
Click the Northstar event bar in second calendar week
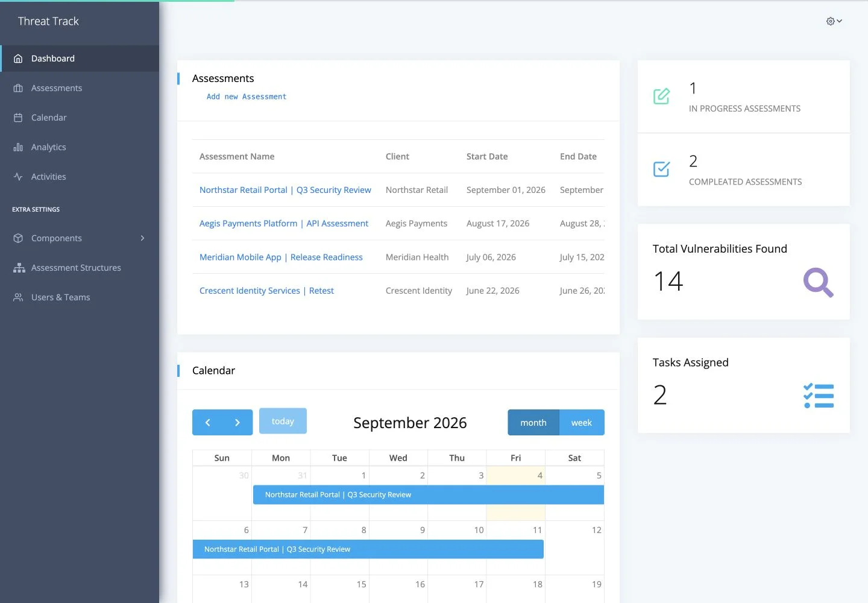[368, 549]
